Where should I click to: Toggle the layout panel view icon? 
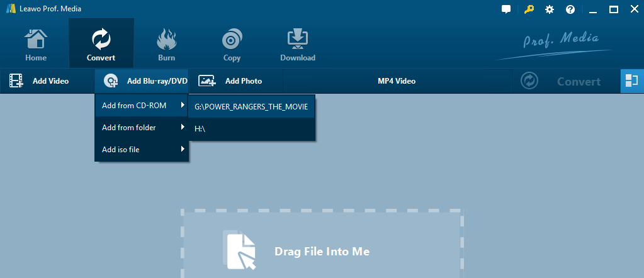(x=632, y=81)
